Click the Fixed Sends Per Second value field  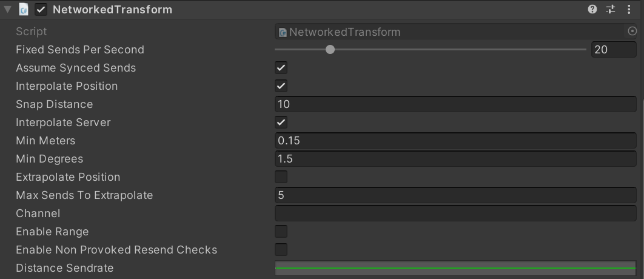pos(614,50)
